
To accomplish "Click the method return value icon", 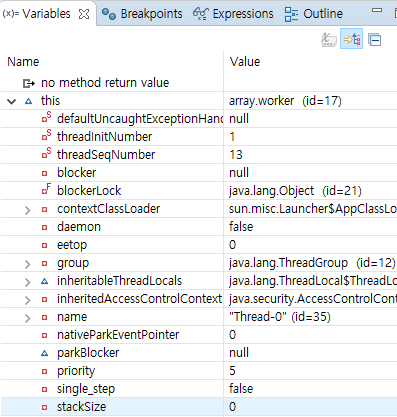I will click(29, 83).
